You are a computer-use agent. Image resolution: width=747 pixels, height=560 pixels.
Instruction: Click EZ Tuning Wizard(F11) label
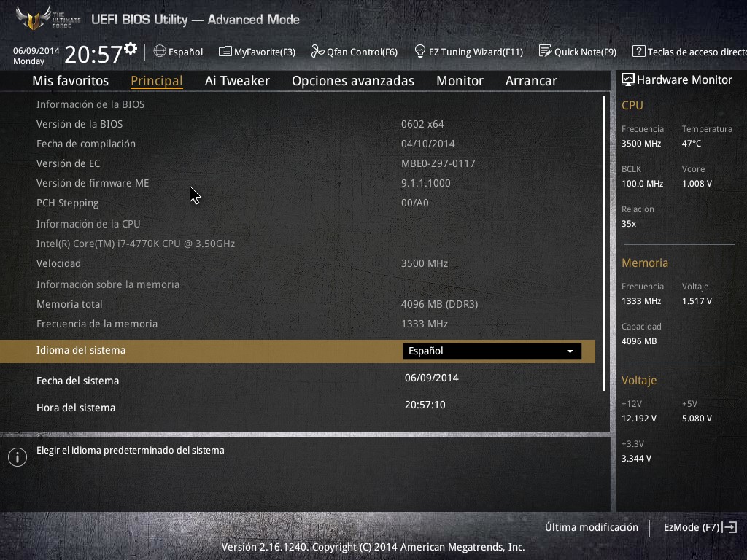[x=476, y=52]
